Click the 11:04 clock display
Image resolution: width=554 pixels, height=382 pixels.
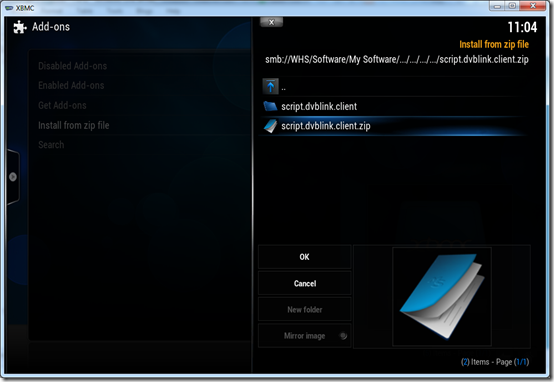point(522,27)
